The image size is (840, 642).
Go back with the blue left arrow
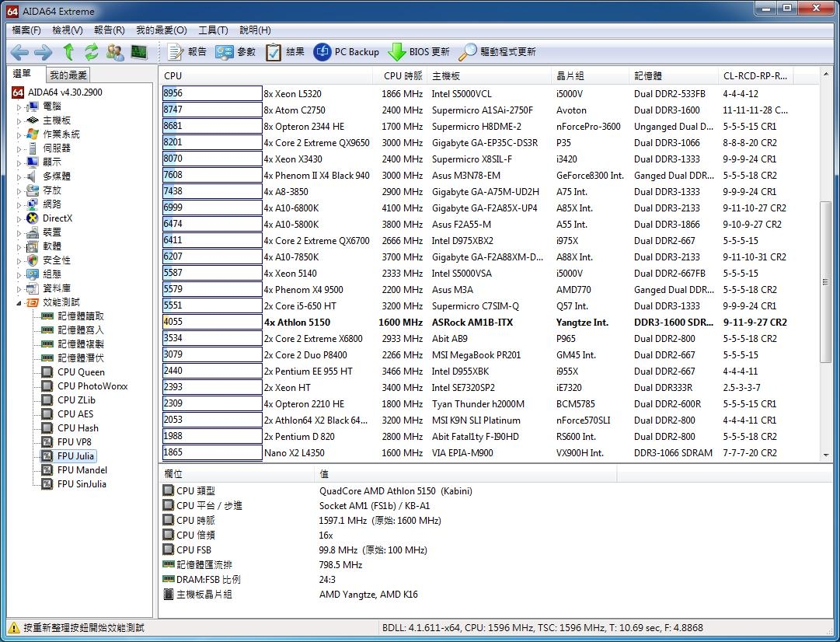pyautogui.click(x=20, y=52)
